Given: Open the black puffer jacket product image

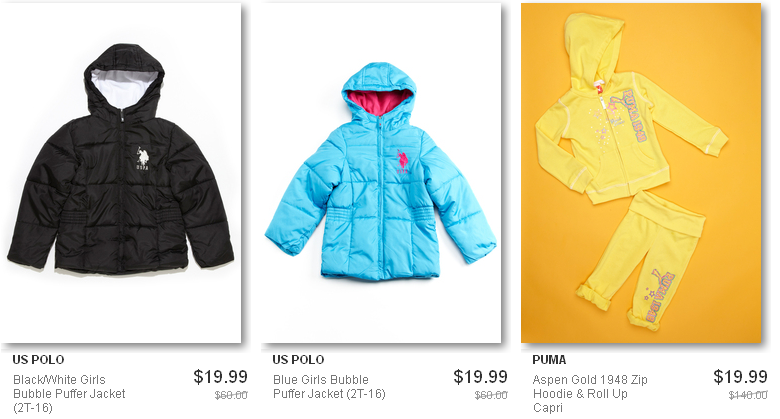Looking at the screenshot, I should [x=121, y=173].
